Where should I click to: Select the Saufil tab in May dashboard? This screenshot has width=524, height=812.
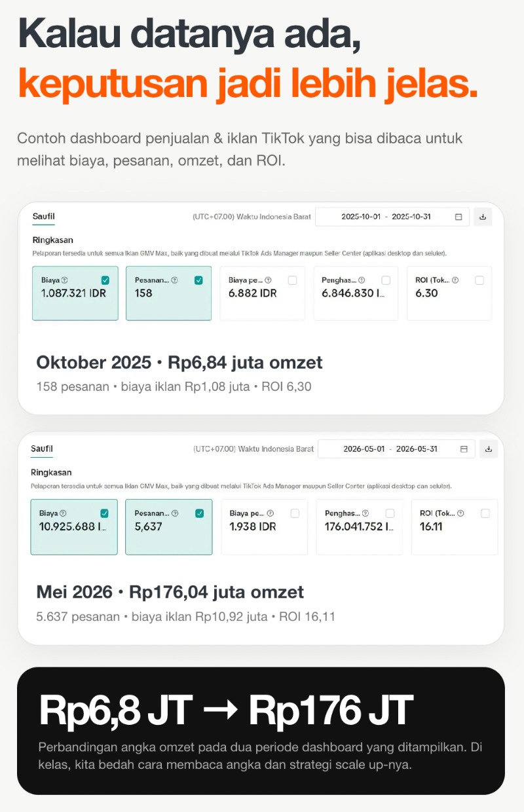(x=42, y=449)
